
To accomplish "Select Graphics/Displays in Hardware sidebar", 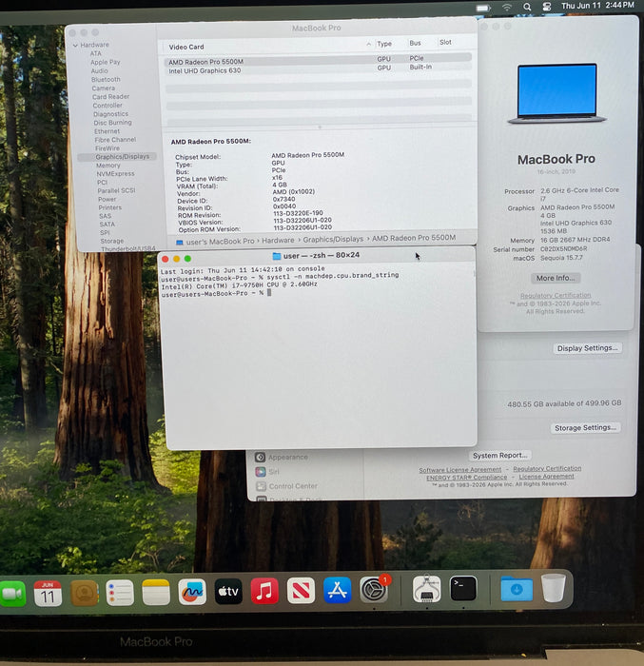I will 117,157.
